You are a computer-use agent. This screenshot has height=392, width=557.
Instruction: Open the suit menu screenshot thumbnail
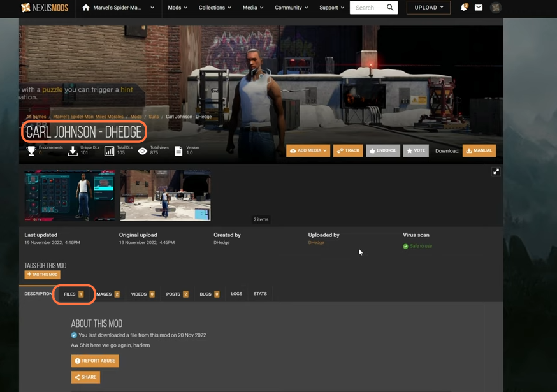[69, 196]
